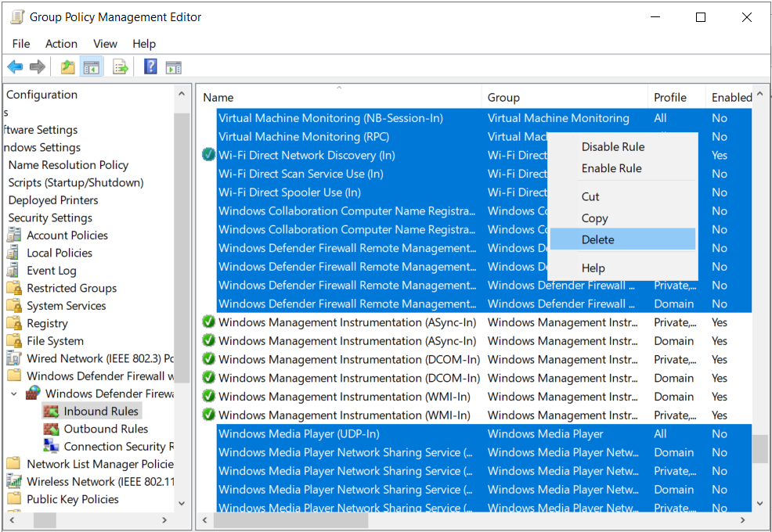This screenshot has width=772, height=532.
Task: Click the Event Log icon
Action: click(13, 271)
